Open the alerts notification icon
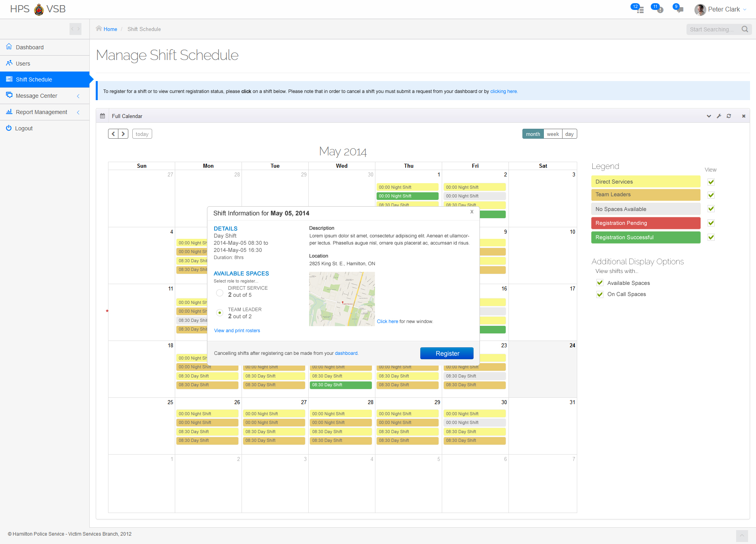Image resolution: width=756 pixels, height=544 pixels. click(659, 9)
